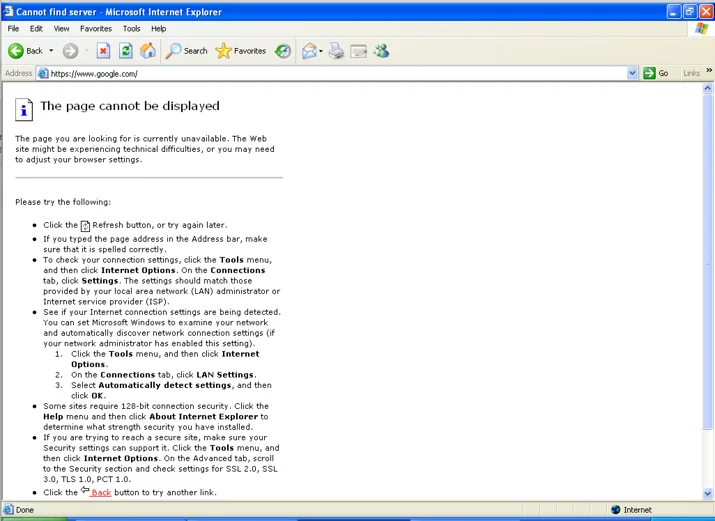Click the IE icon in title bar
This screenshot has height=521, width=715.
[x=8, y=11]
